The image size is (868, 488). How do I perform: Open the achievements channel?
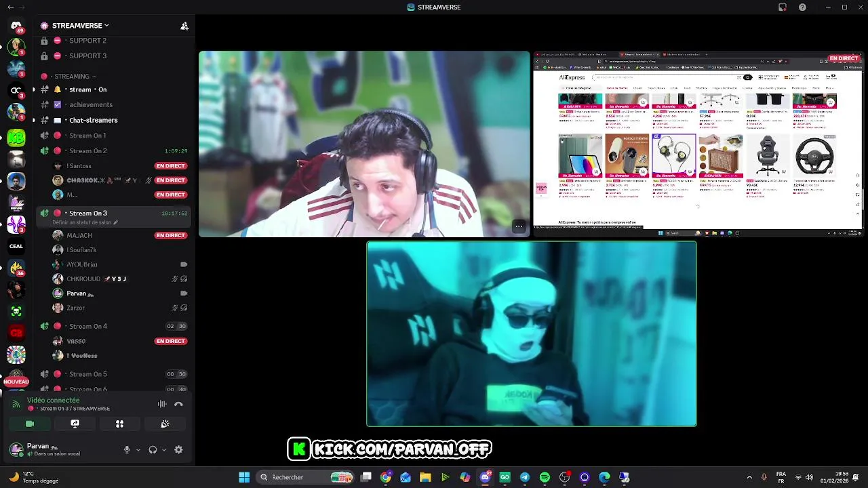(x=113, y=104)
